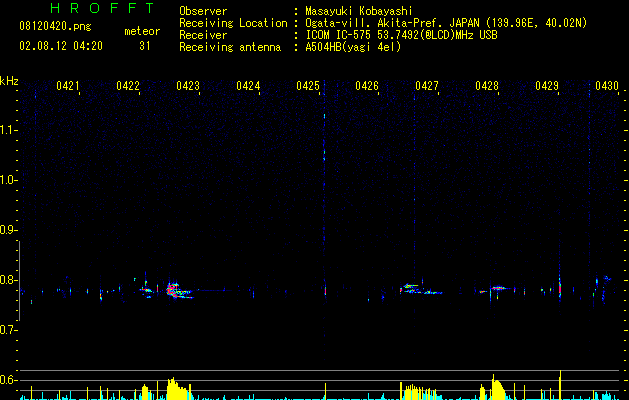Viewport: 629px width, 400px height.
Task: Click the 0421 time marker
Action: pyautogui.click(x=68, y=86)
